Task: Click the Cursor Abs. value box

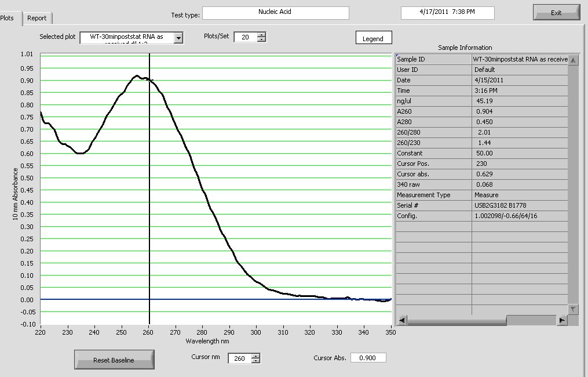Action: point(368,358)
